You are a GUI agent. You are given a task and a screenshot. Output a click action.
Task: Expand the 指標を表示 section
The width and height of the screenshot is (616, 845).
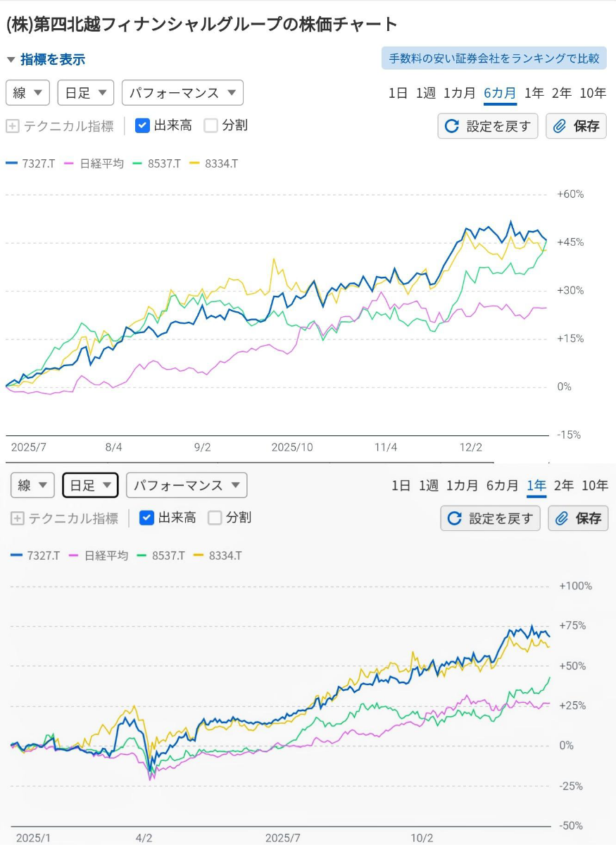point(46,60)
